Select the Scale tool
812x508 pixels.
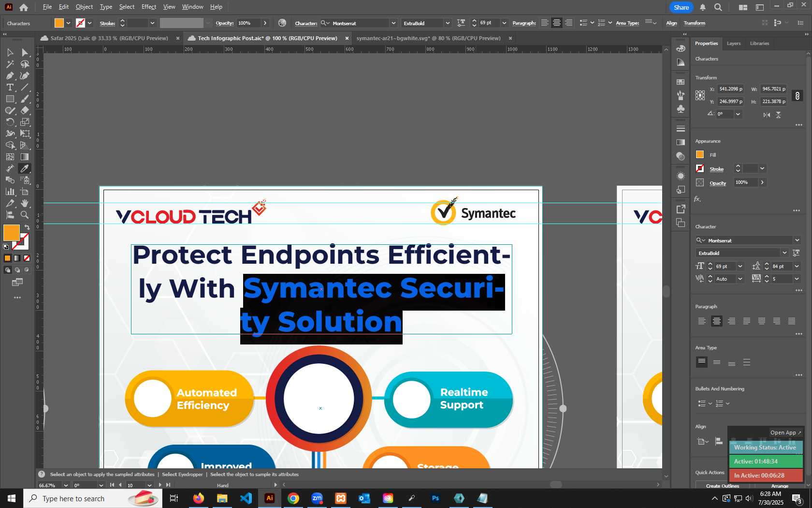pos(25,122)
